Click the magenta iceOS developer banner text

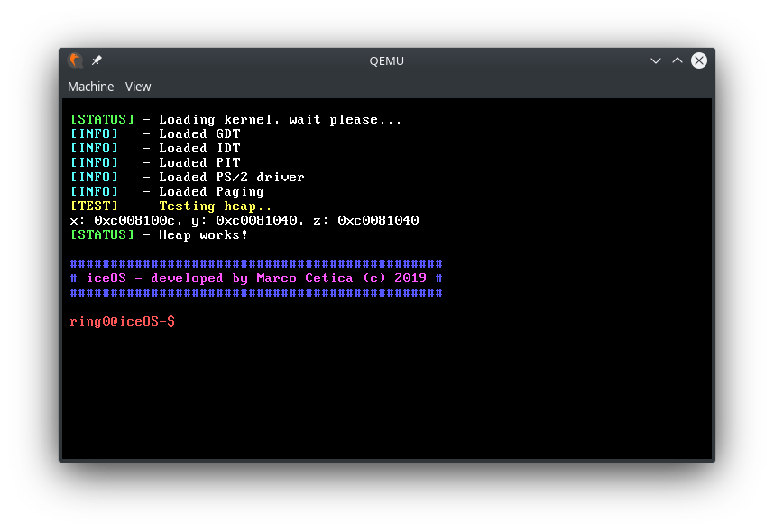point(256,278)
